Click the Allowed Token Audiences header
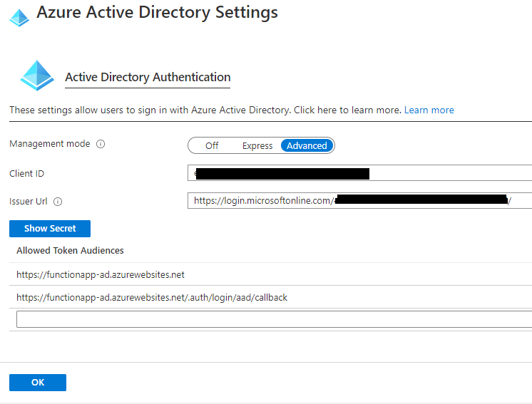 [70, 251]
